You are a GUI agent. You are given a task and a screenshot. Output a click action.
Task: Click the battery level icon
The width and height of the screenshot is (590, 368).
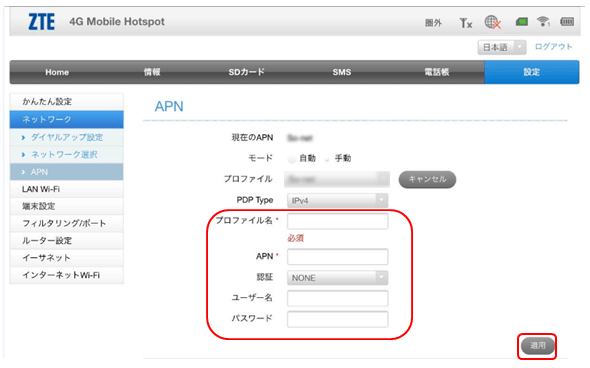point(567,22)
